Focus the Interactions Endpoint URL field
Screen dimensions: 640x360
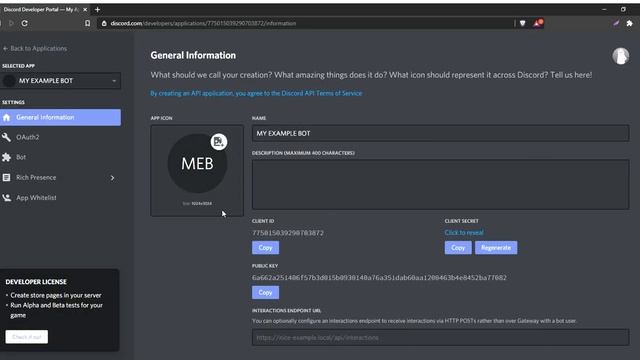pyautogui.click(x=440, y=338)
